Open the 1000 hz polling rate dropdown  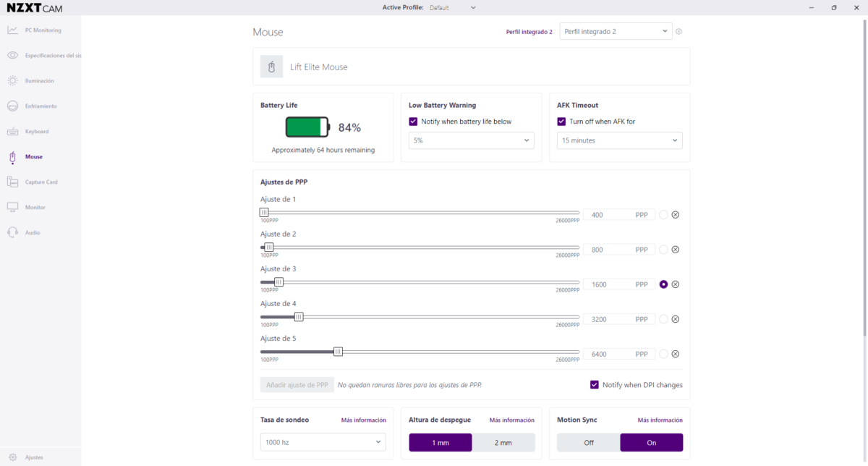click(x=323, y=442)
